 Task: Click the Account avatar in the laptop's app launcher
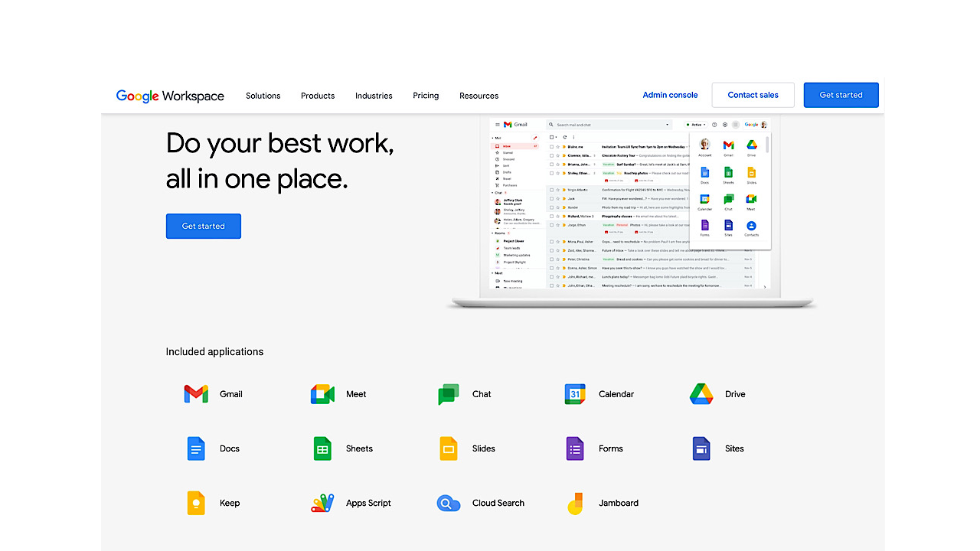pos(704,145)
